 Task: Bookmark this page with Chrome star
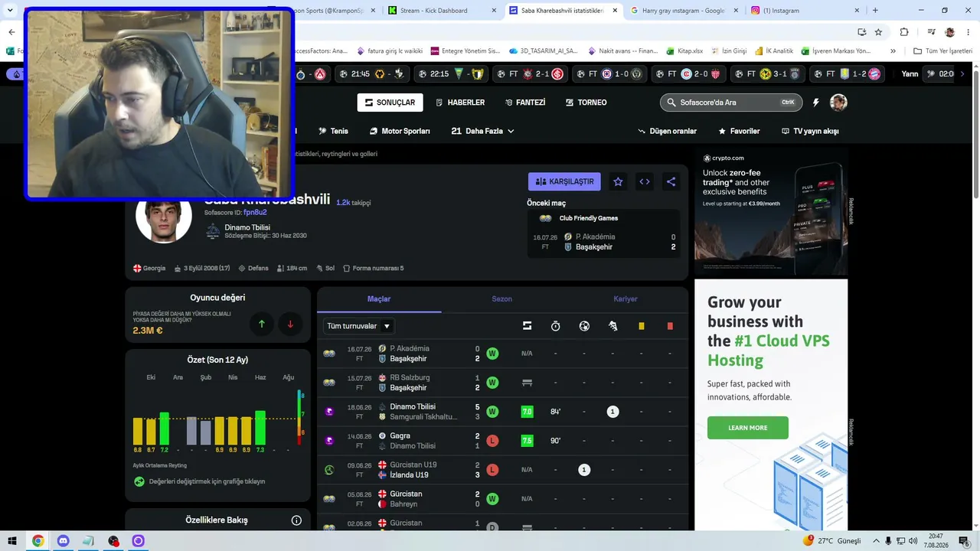click(878, 32)
